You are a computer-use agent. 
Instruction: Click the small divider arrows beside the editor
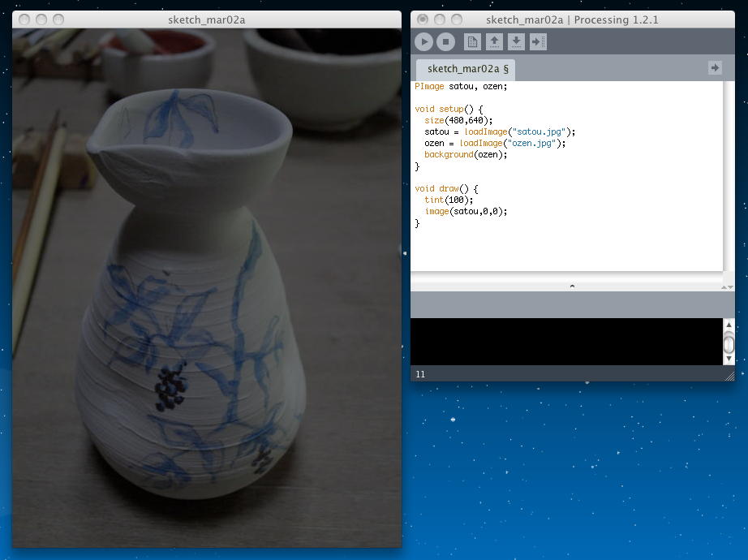click(728, 287)
